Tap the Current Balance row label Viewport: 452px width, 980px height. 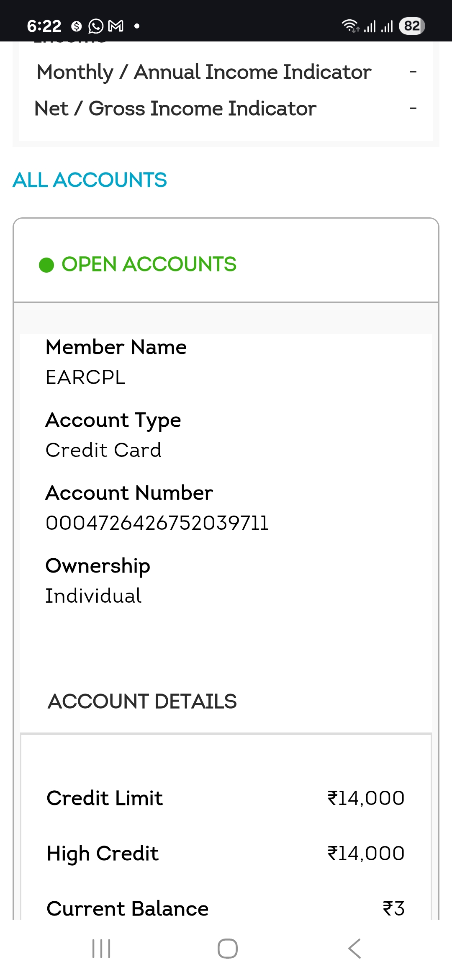127,908
